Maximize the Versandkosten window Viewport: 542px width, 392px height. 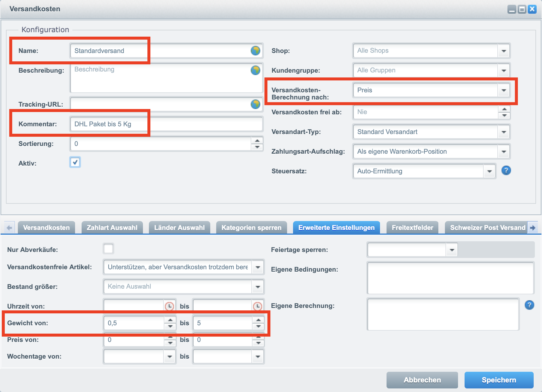pos(522,9)
